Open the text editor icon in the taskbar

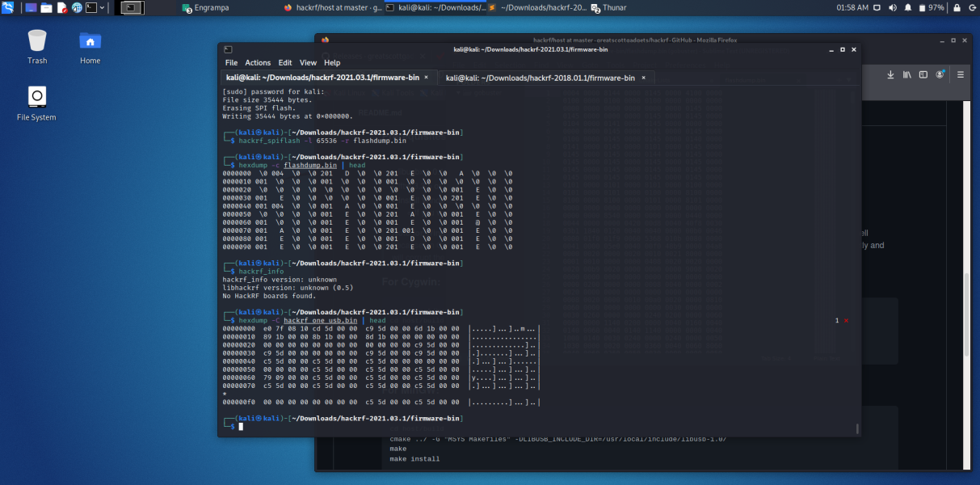[x=61, y=7]
